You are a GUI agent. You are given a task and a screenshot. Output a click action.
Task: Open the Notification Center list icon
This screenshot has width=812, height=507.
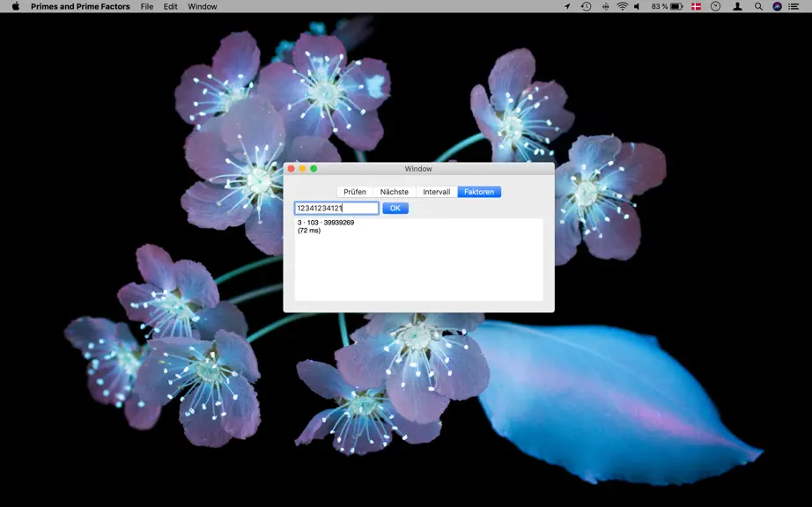(x=794, y=6)
